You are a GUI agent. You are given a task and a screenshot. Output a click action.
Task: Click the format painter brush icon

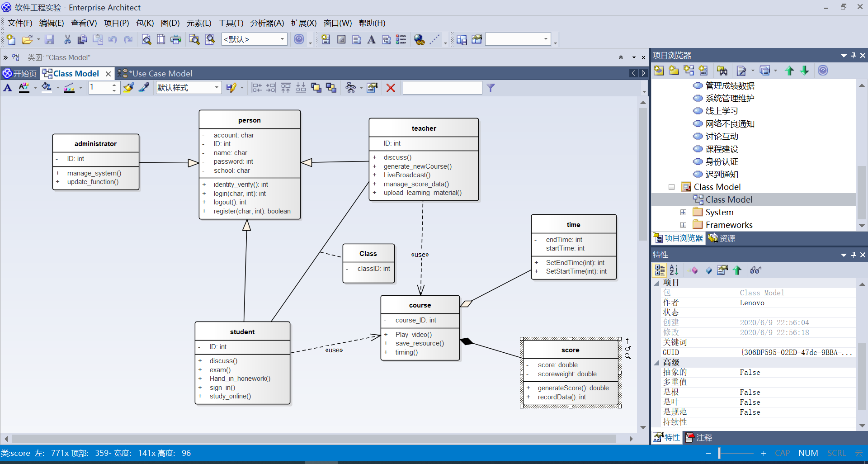pos(129,88)
